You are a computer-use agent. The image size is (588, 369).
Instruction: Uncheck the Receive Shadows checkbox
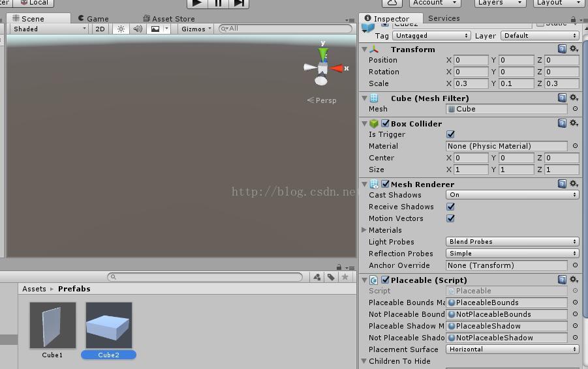(x=450, y=207)
